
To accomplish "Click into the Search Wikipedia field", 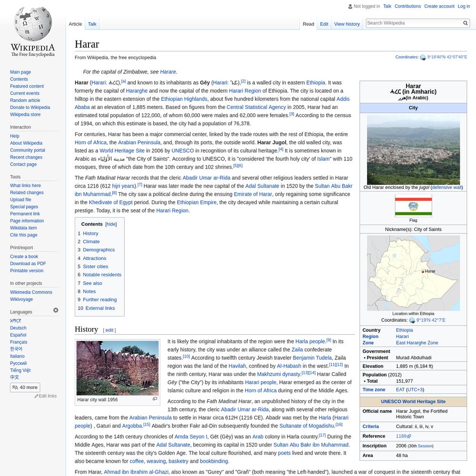I will (x=414, y=23).
